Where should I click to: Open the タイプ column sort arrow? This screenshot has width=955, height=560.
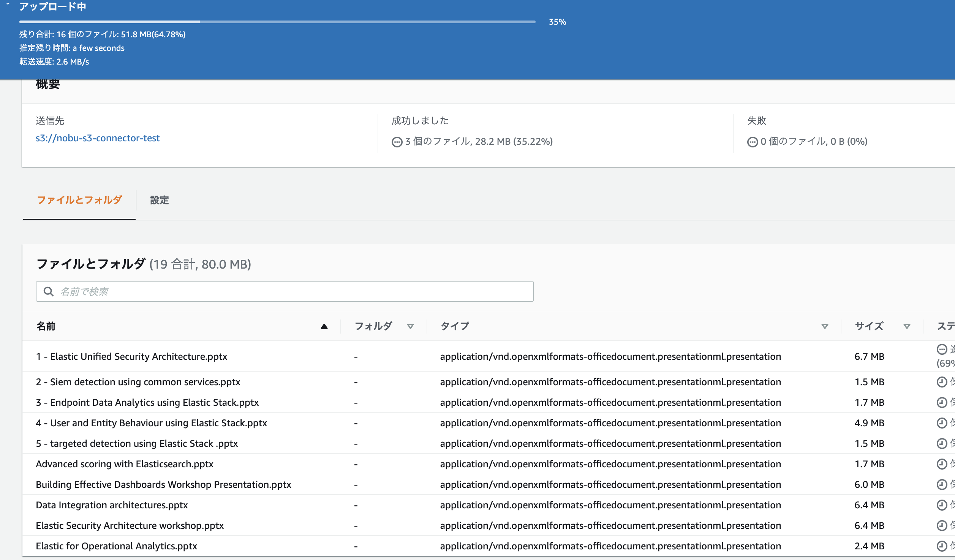[825, 326]
